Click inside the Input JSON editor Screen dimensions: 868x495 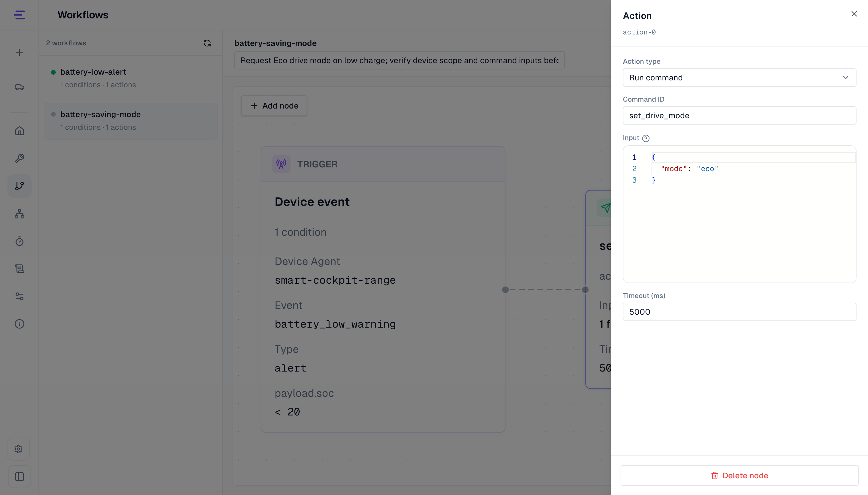tap(739, 214)
